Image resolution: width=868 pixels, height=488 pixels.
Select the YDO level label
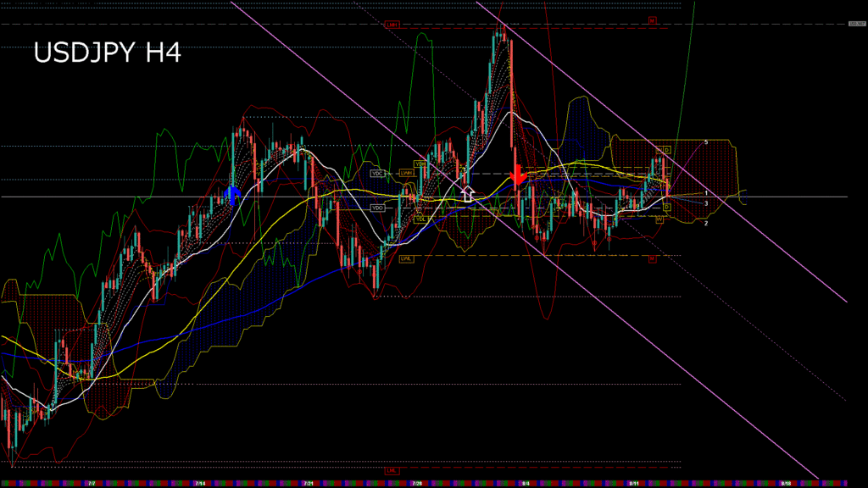[x=378, y=208]
